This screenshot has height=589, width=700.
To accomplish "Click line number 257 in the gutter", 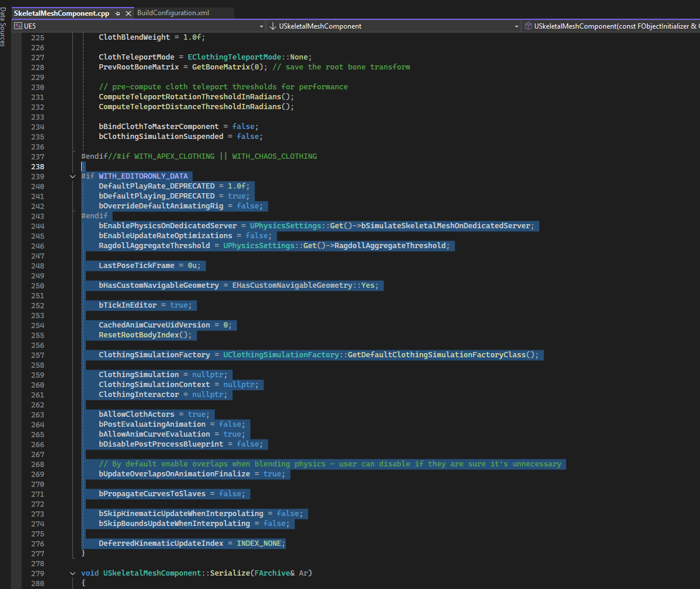I will click(37, 355).
